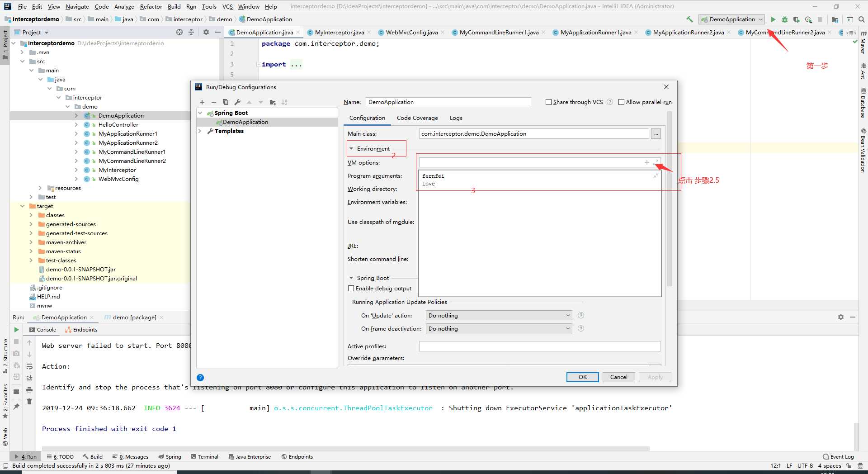Switch to Logs tab
Viewport: 868px width, 474px height.
(x=456, y=118)
